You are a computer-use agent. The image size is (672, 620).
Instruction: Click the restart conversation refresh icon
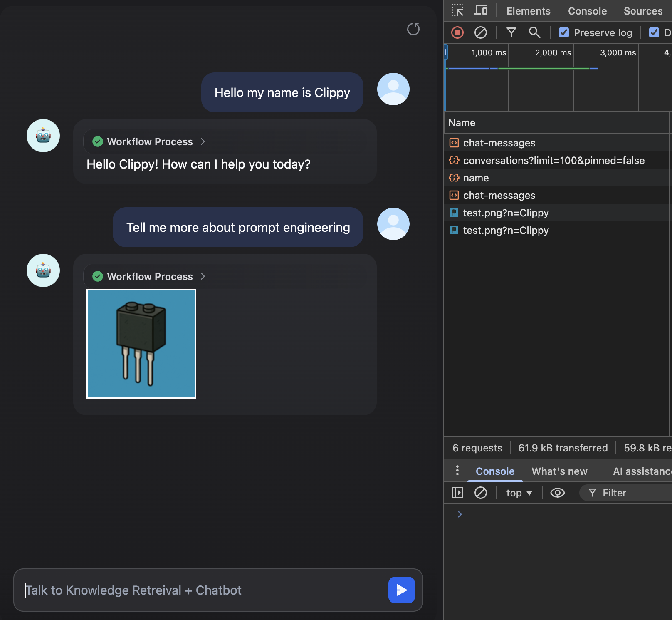pyautogui.click(x=413, y=29)
